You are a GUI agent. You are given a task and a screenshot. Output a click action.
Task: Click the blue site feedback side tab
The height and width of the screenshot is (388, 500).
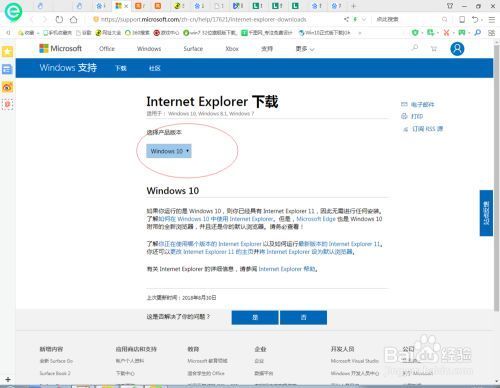[486, 213]
